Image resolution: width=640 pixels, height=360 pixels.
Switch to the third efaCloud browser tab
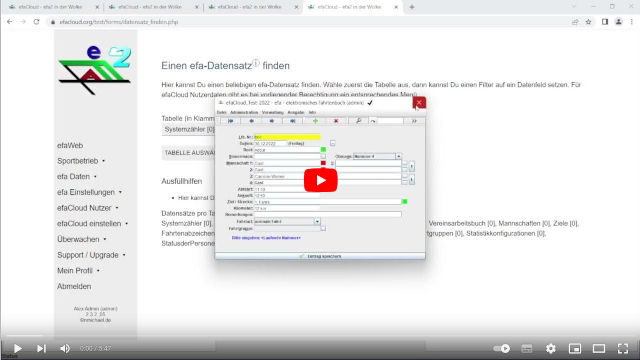252,7
